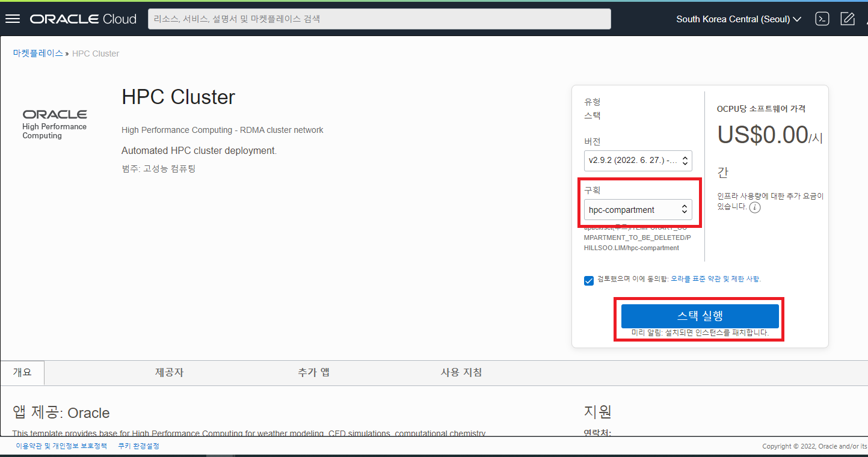
Task: Click the '범주: 고성능 컴퓨팅' category text
Action: [x=159, y=168]
